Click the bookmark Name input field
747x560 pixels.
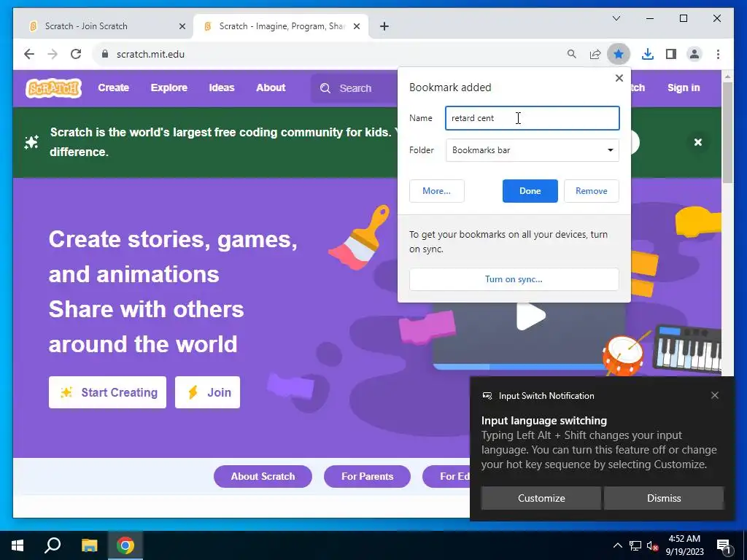532,118
